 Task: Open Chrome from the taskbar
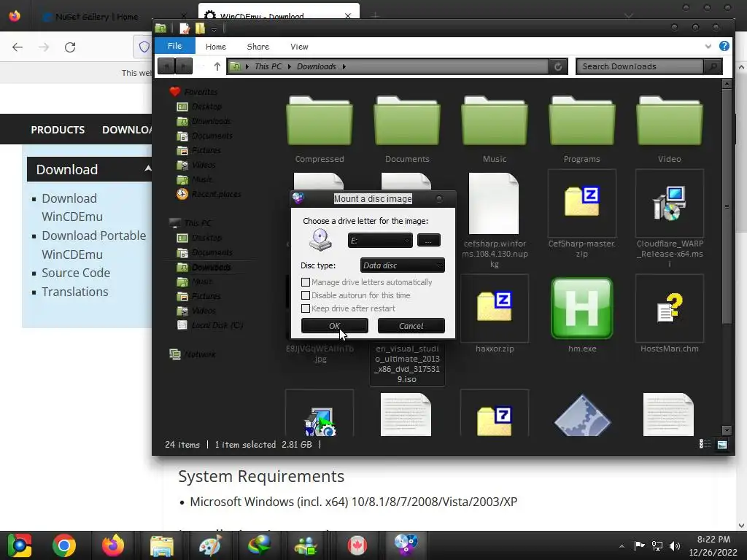[x=64, y=545]
